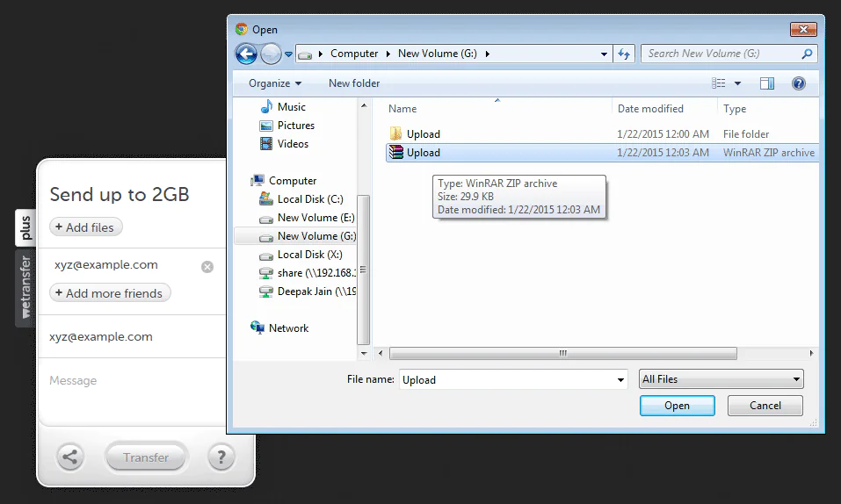Expand breadcrumb arrow after Computer

point(388,54)
